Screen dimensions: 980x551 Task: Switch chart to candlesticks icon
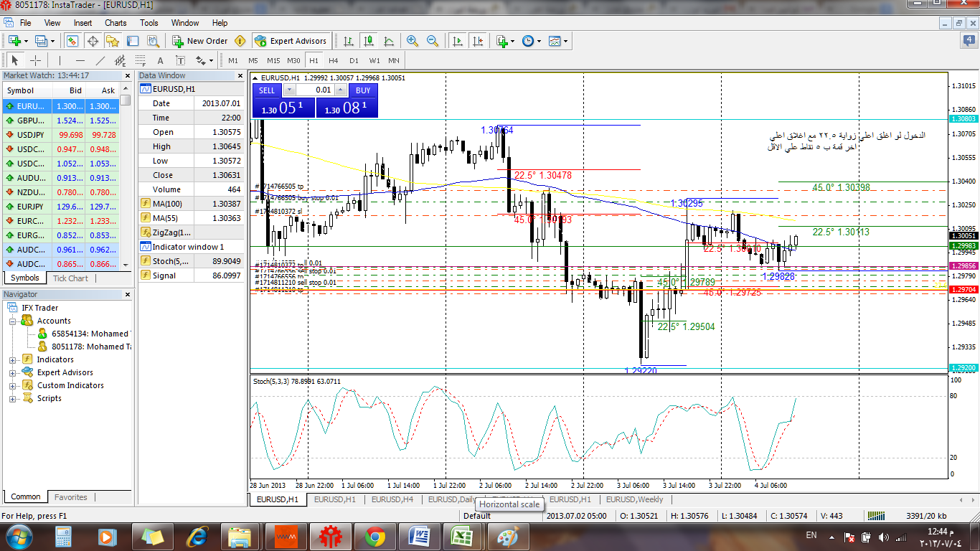pyautogui.click(x=368, y=41)
